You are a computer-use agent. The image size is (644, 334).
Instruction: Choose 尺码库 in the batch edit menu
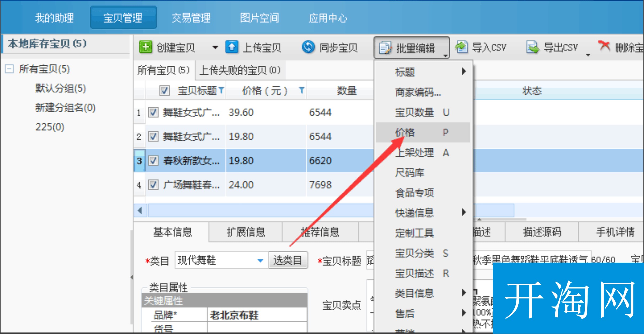423,173
